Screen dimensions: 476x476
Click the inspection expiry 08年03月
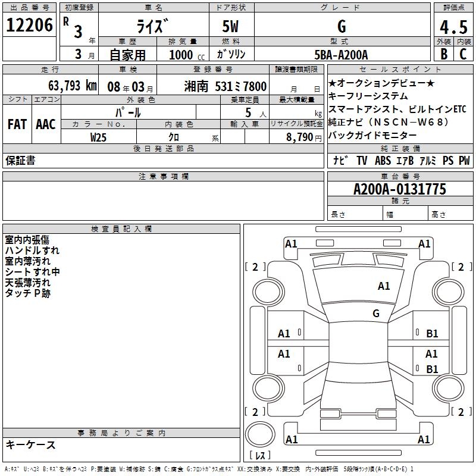tap(130, 87)
